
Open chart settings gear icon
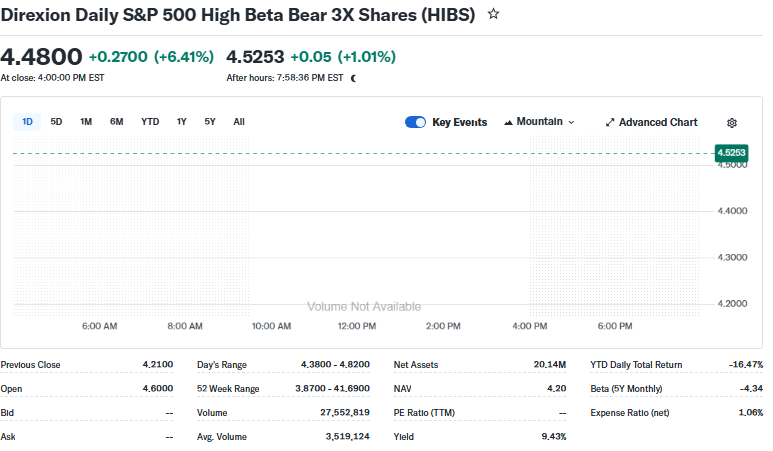click(732, 122)
